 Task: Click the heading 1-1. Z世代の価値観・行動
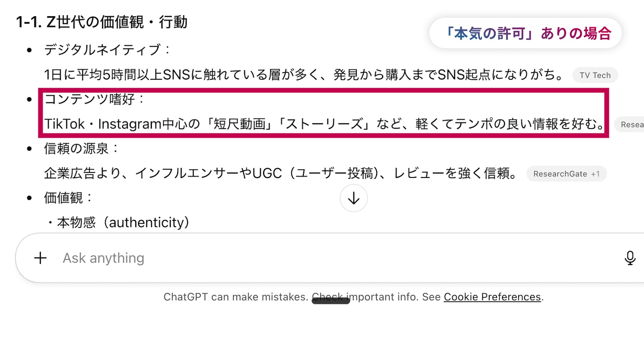(101, 22)
